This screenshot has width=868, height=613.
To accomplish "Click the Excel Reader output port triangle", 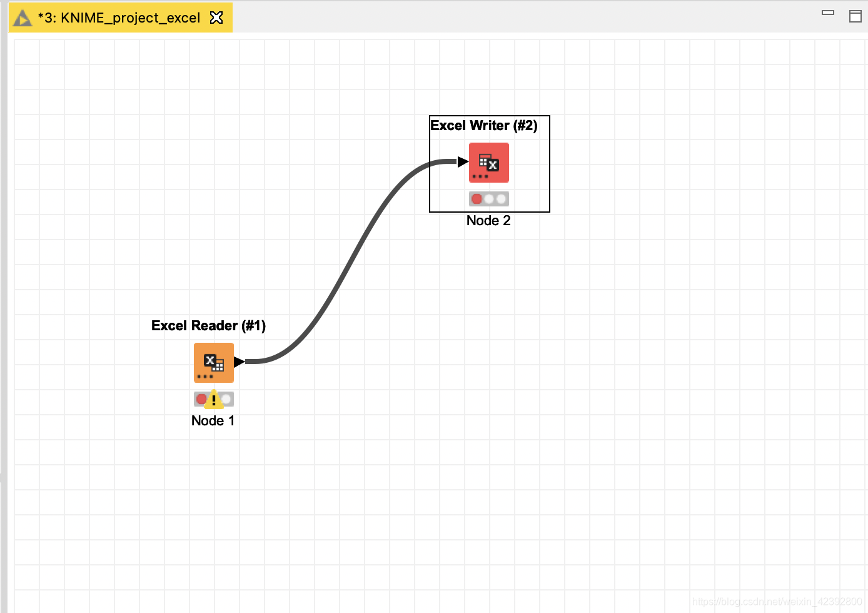I will tap(239, 362).
